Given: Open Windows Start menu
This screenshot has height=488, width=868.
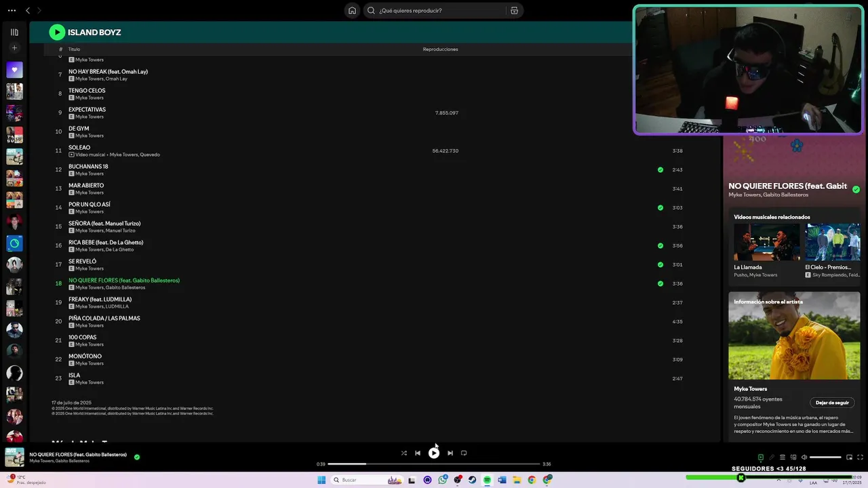Looking at the screenshot, I should 321,480.
